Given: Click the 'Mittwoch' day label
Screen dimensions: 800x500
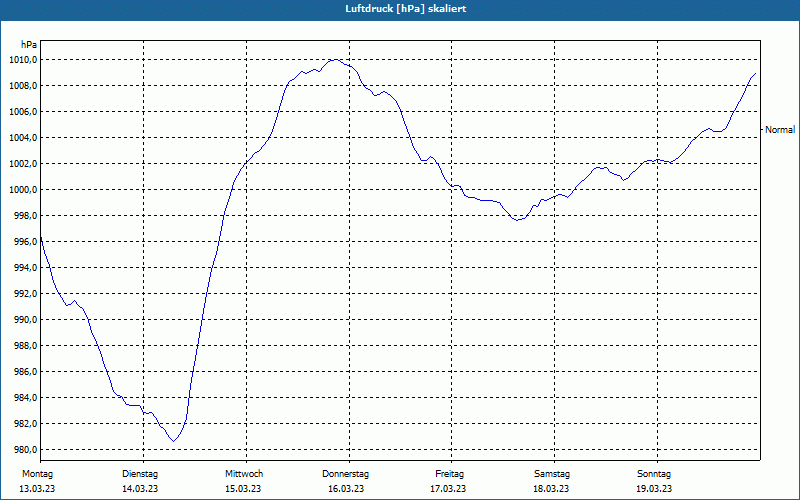Looking at the screenshot, I should pos(244,474).
